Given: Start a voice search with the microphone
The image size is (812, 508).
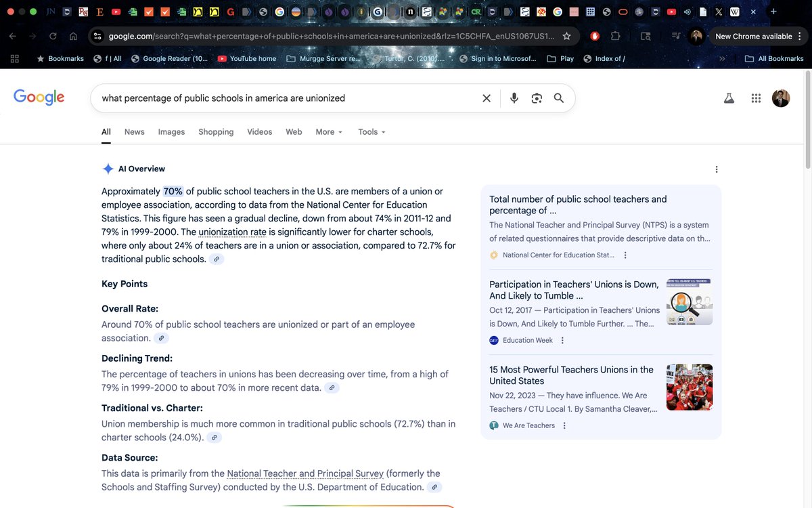Looking at the screenshot, I should 514,98.
